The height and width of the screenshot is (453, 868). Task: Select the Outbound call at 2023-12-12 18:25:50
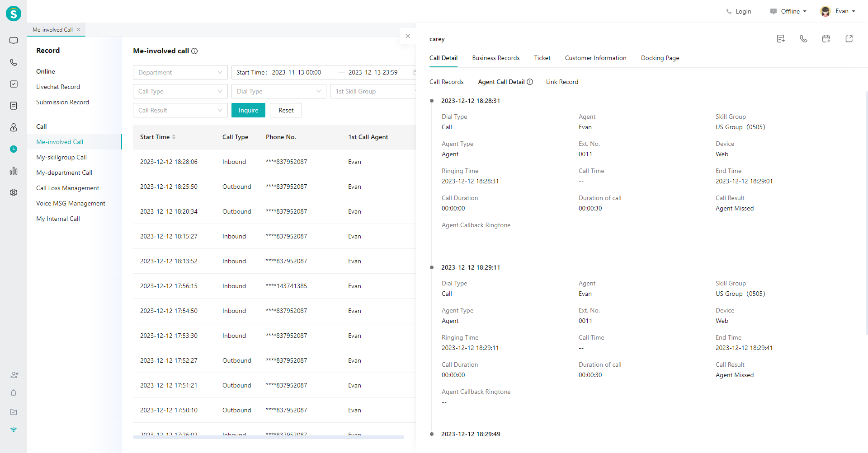274,187
